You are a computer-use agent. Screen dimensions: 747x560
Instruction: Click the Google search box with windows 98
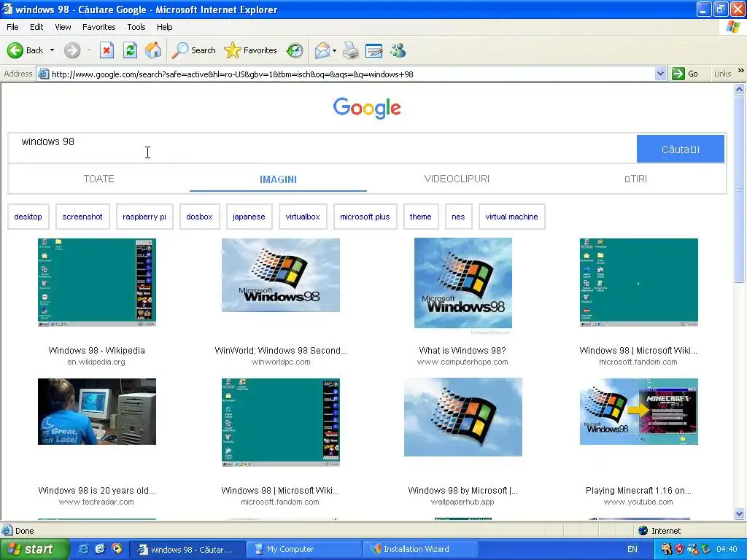coord(322,149)
